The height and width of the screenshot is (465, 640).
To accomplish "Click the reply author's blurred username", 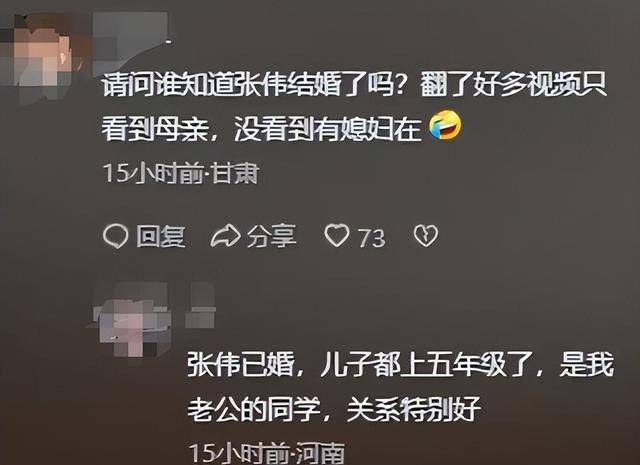I will pyautogui.click(x=200, y=306).
